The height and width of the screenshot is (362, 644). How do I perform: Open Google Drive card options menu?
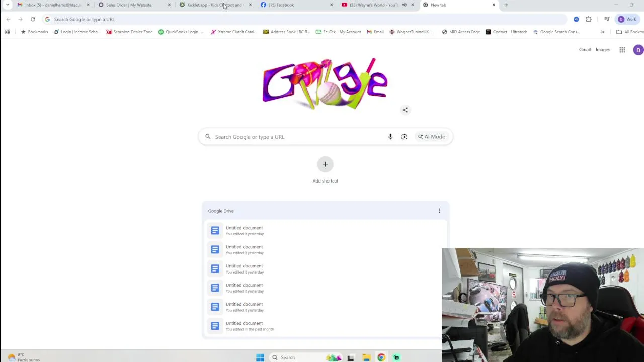[439, 211]
